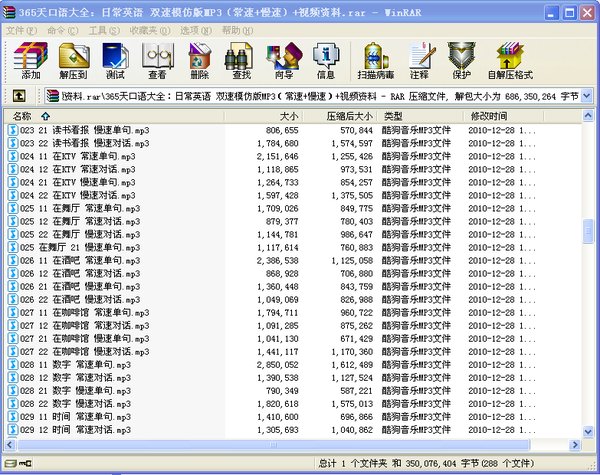Click the 添加 (Add) toolbar icon
The image size is (600, 475).
31,60
